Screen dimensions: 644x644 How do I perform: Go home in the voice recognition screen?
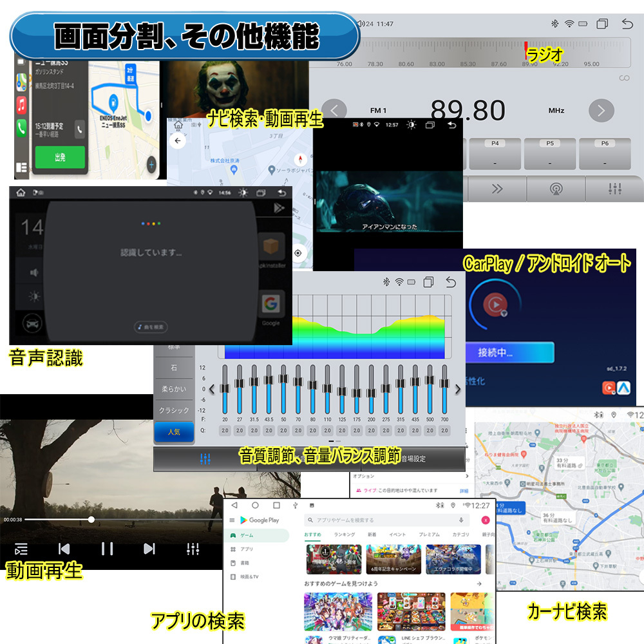coord(21,192)
